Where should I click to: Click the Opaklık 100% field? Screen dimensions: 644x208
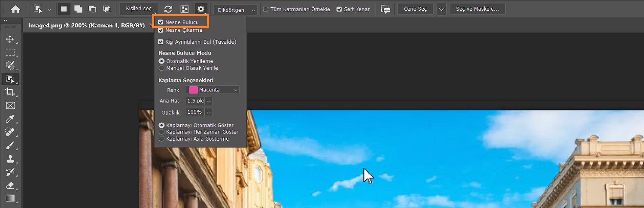coord(195,112)
